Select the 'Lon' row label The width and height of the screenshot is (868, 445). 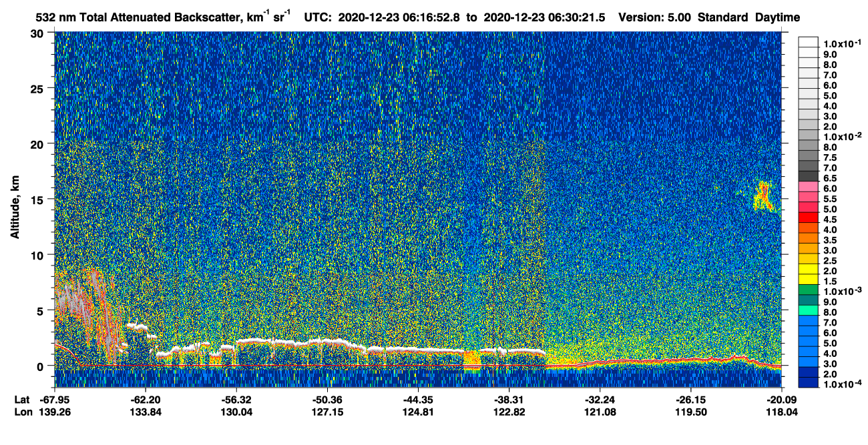click(22, 412)
